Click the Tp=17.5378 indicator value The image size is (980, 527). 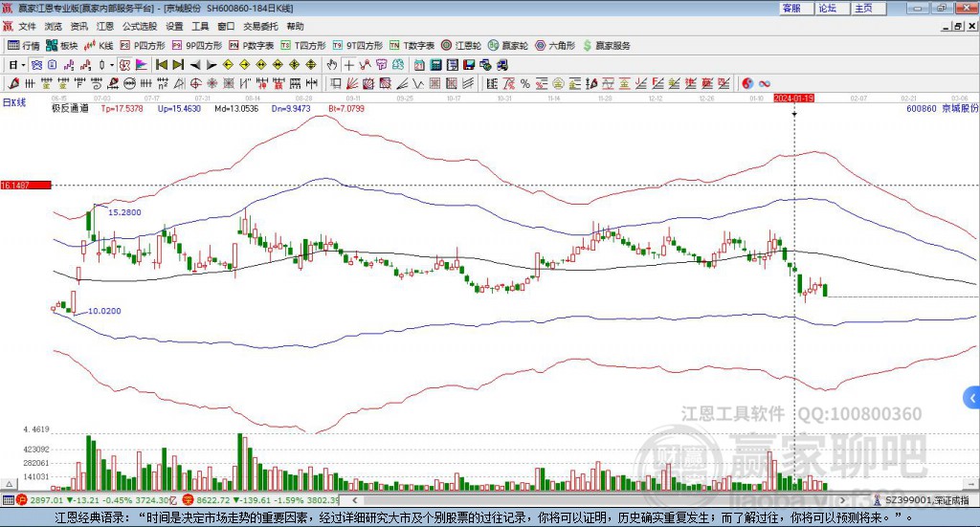122,109
